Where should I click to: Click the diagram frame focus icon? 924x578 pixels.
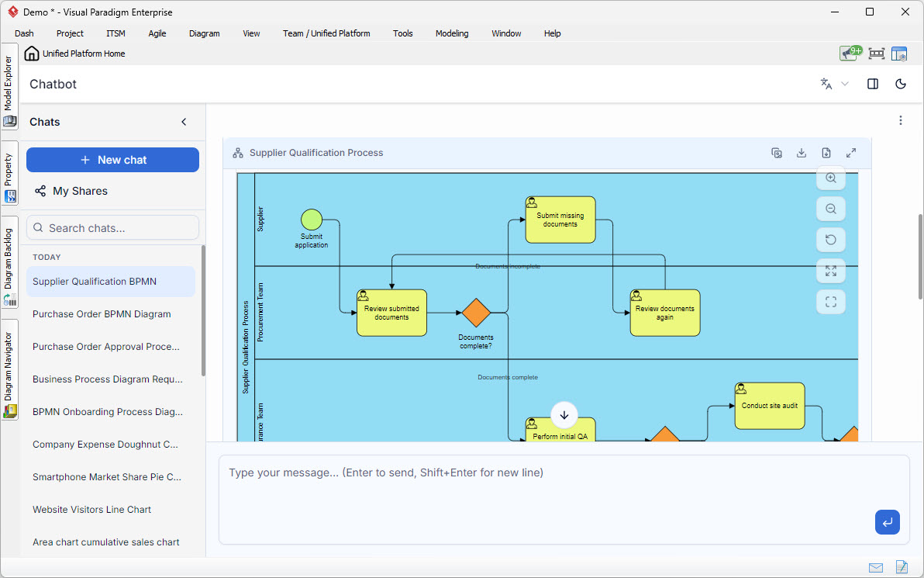click(831, 302)
